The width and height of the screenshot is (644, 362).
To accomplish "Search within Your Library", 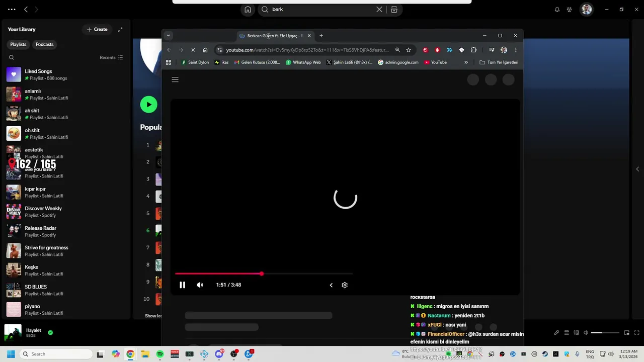I will (12, 58).
